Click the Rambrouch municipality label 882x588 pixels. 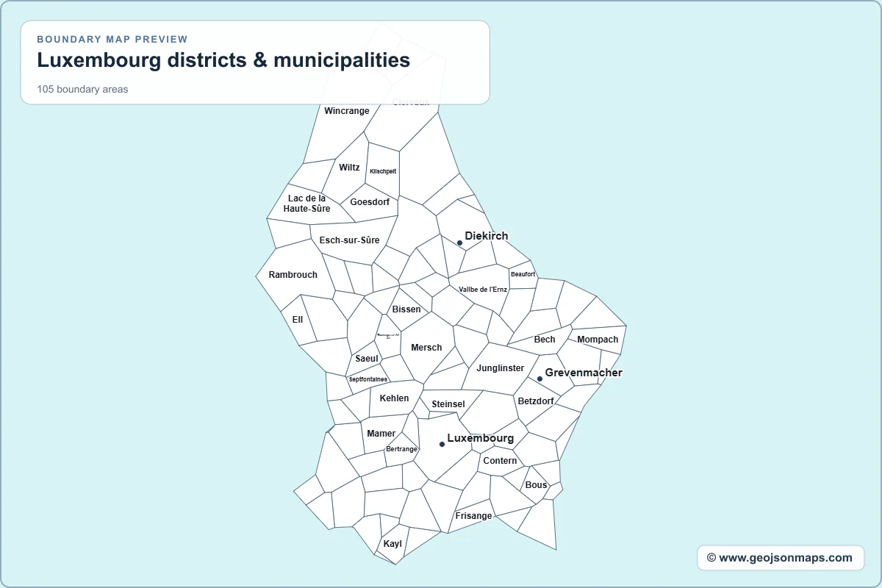point(293,275)
